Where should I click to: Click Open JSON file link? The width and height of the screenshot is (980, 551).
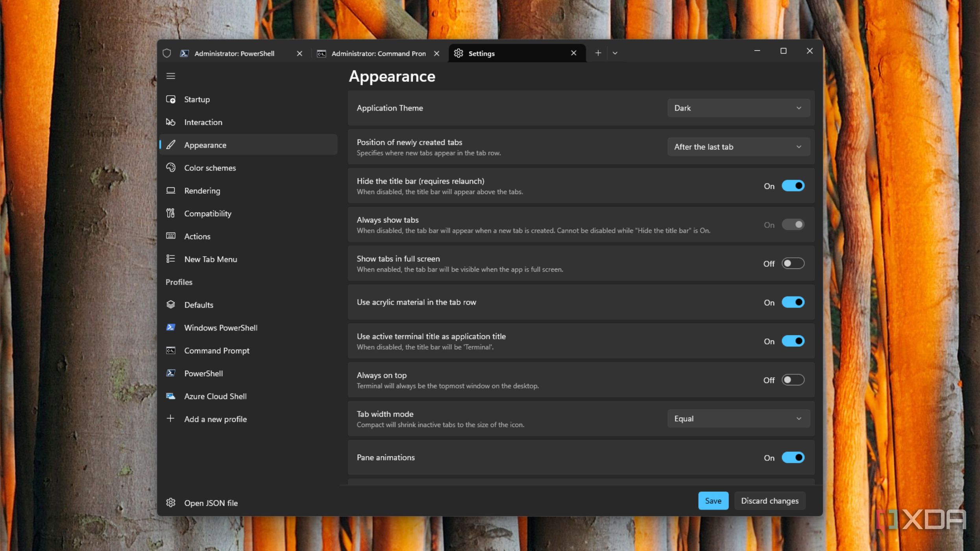[248, 503]
